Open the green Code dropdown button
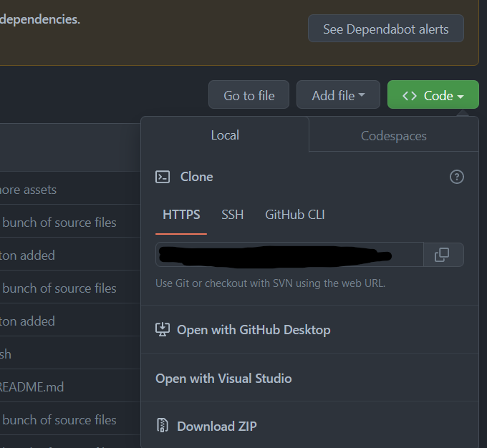This screenshot has width=487, height=448. [x=433, y=94]
